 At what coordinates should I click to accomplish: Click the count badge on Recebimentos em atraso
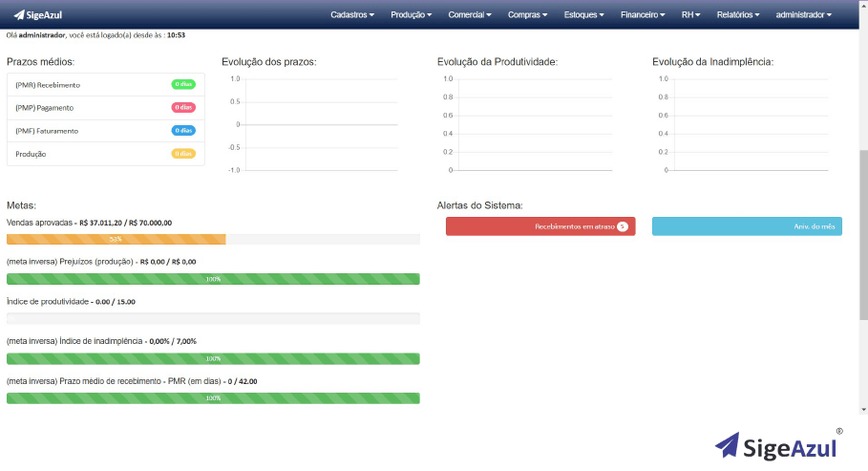pyautogui.click(x=622, y=226)
